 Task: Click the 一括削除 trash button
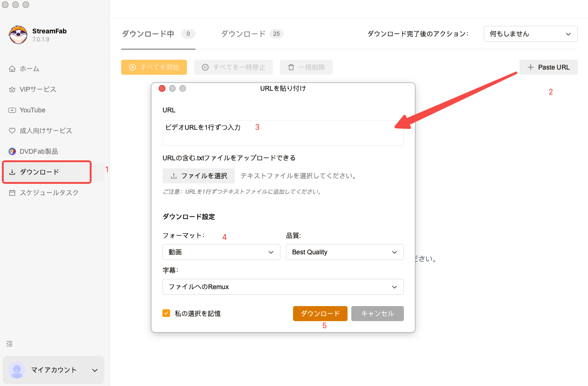pos(306,67)
